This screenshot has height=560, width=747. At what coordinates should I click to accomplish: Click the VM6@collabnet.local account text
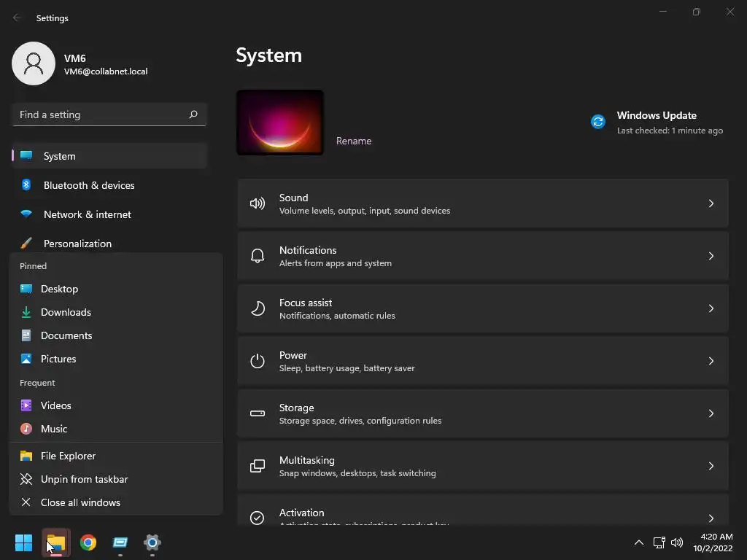pyautogui.click(x=106, y=71)
